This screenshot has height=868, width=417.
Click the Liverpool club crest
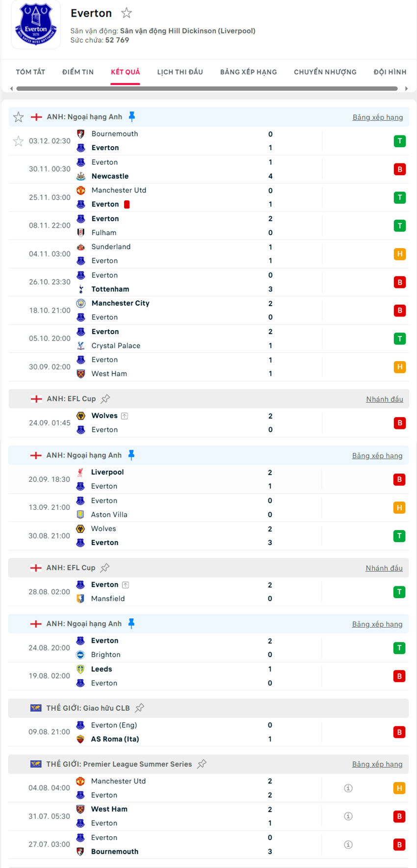81,472
